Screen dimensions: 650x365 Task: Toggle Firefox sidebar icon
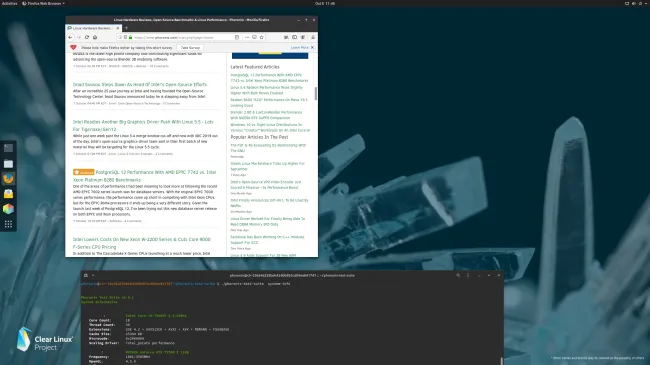pos(294,37)
